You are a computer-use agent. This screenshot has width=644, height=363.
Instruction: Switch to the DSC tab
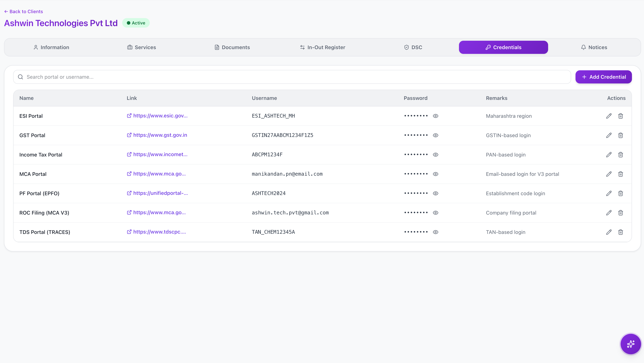coord(413,47)
